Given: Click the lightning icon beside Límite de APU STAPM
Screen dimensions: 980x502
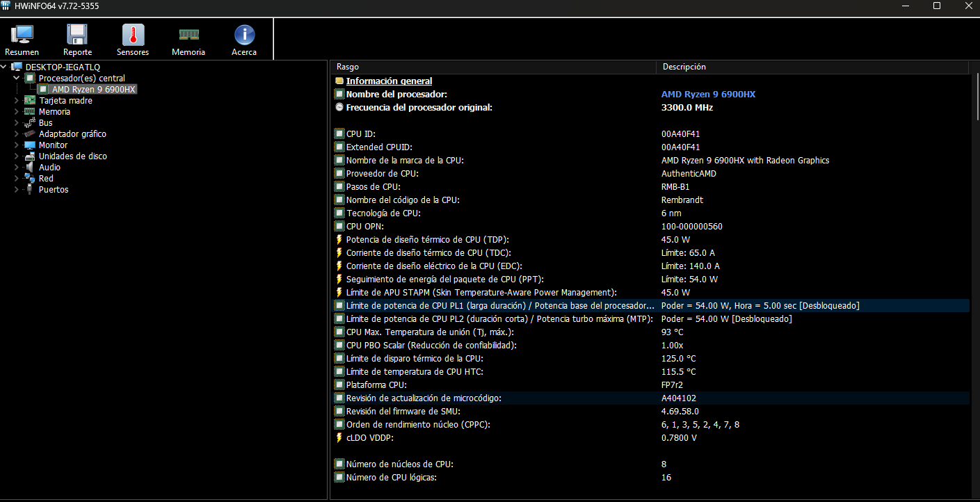Looking at the screenshot, I should pos(339,292).
